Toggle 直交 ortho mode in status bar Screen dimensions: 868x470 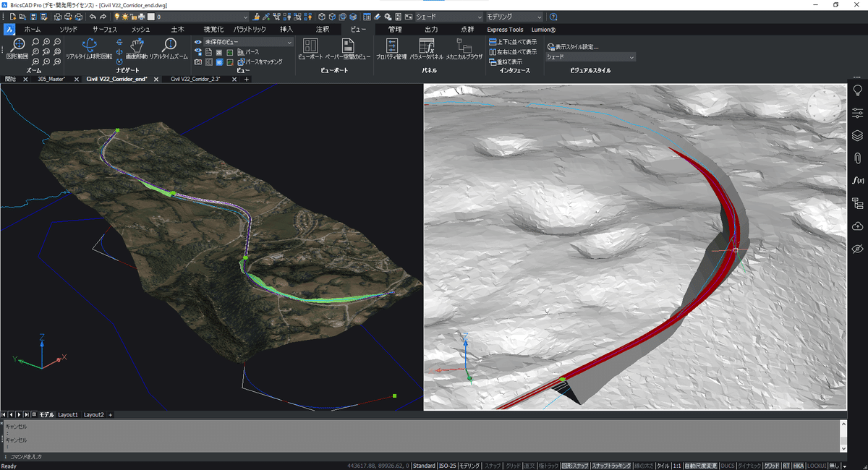pyautogui.click(x=529, y=466)
